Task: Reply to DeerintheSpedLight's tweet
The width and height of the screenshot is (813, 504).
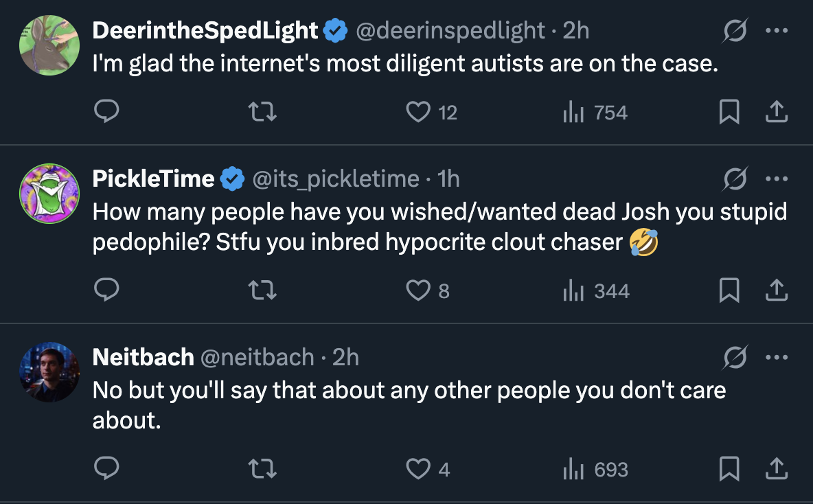Action: tap(106, 112)
